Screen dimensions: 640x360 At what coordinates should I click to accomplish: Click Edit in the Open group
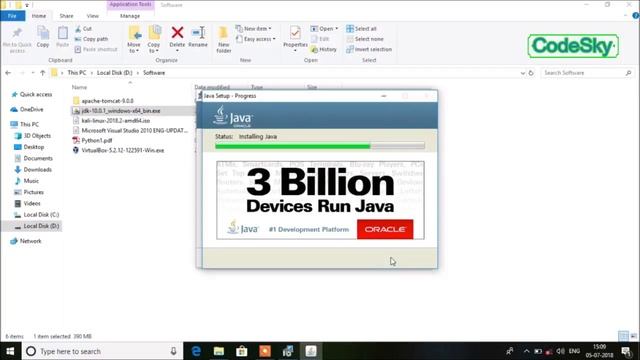(320, 39)
